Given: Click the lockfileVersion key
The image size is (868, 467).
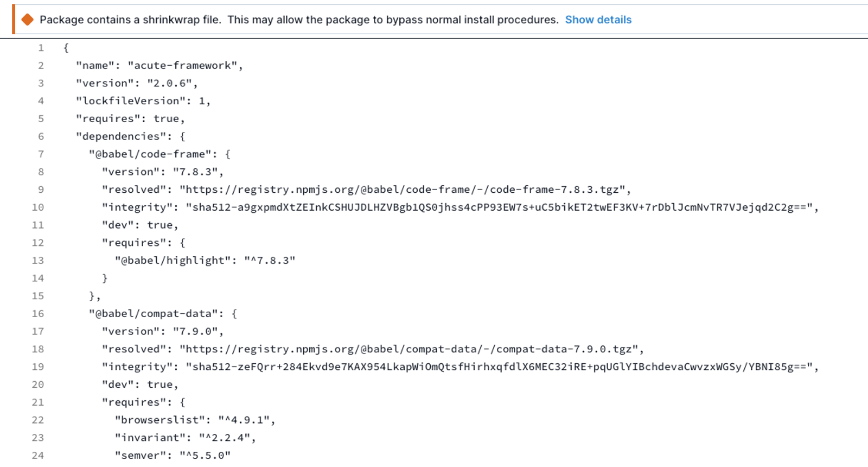Looking at the screenshot, I should tap(130, 101).
